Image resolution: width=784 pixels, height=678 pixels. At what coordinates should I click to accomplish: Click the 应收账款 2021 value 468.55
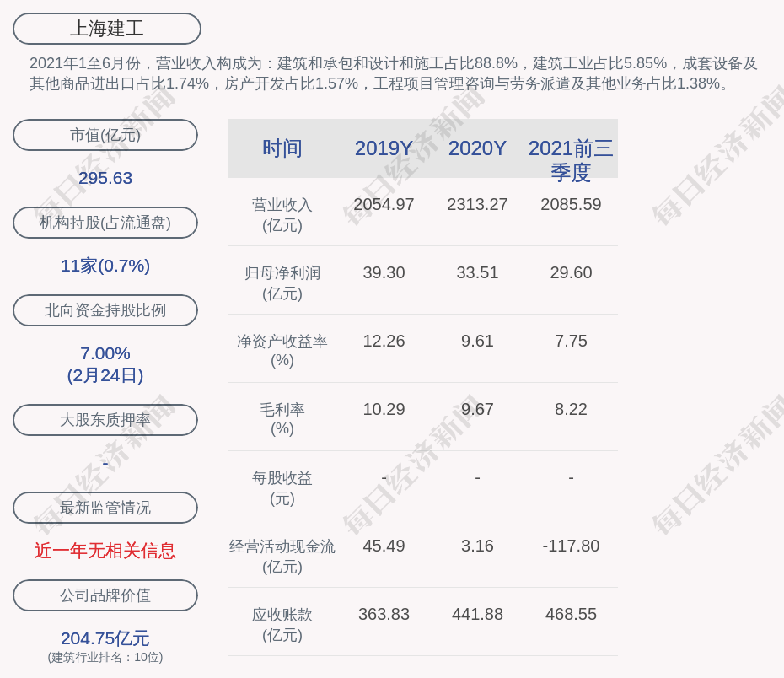pos(571,614)
